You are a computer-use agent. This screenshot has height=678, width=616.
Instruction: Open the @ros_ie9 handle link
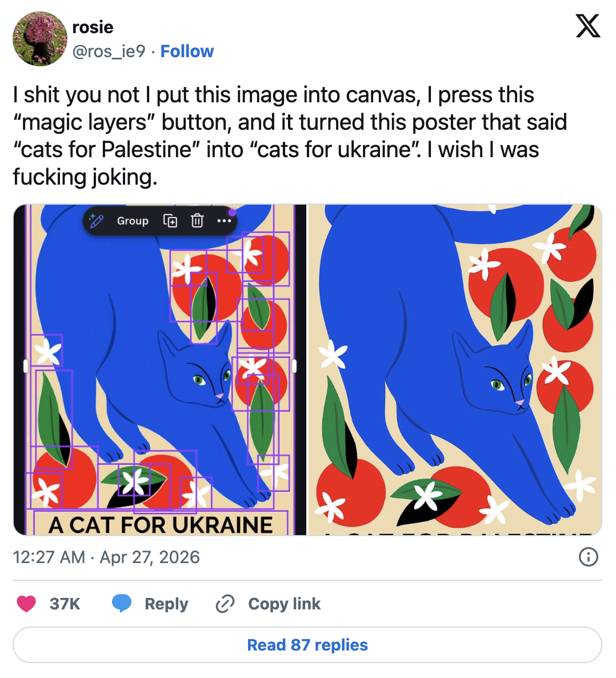point(109,51)
